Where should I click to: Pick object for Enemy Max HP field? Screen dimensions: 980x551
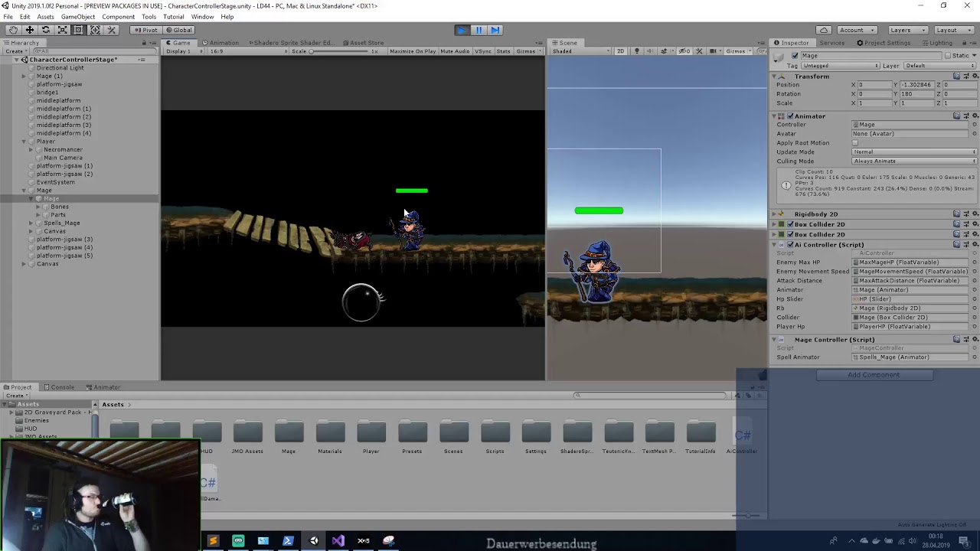point(974,262)
